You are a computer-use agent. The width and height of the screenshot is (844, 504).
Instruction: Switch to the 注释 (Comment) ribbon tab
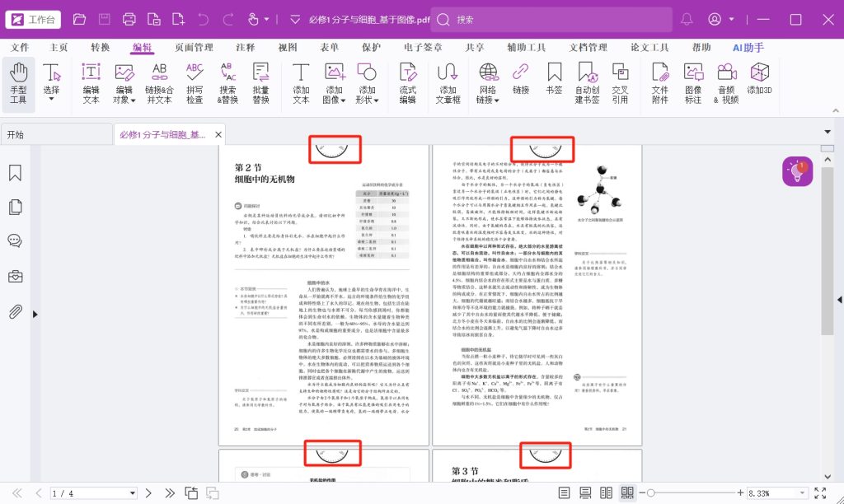tap(245, 48)
